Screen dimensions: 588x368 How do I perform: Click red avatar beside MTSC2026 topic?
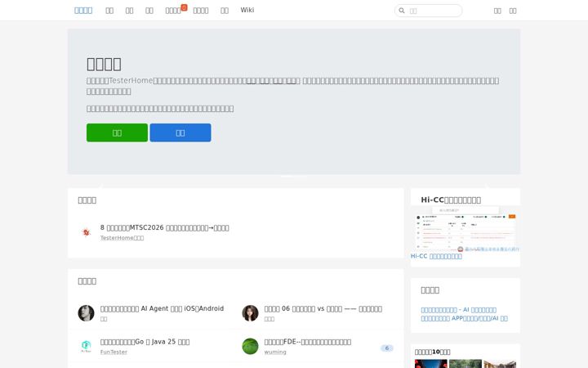tap(87, 232)
